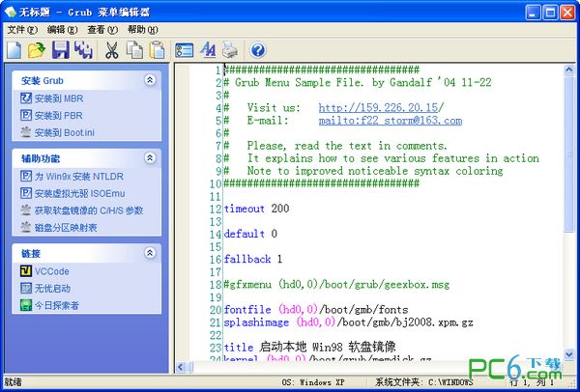Toggle the side panel view icon

click(x=184, y=50)
